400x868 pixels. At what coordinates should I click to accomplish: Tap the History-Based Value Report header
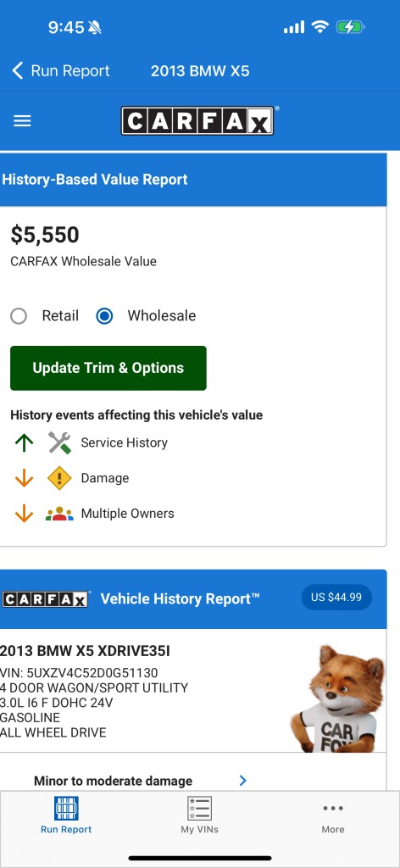(192, 180)
